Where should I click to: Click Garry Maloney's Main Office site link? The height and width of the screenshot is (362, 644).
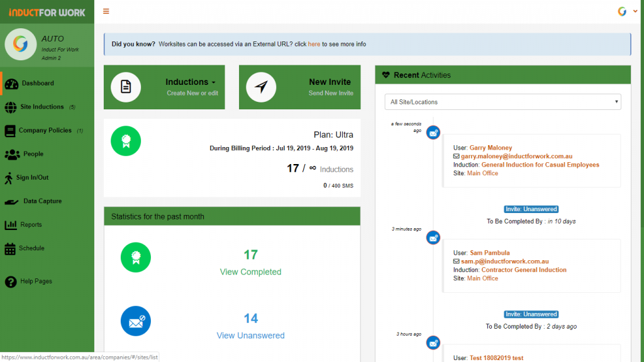pyautogui.click(x=482, y=173)
